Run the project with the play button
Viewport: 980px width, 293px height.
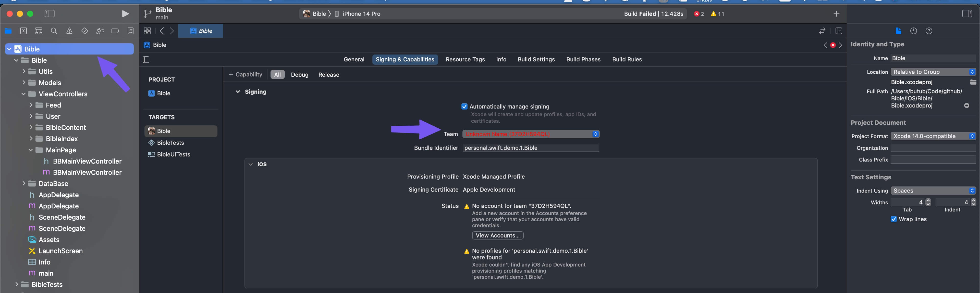pyautogui.click(x=125, y=14)
